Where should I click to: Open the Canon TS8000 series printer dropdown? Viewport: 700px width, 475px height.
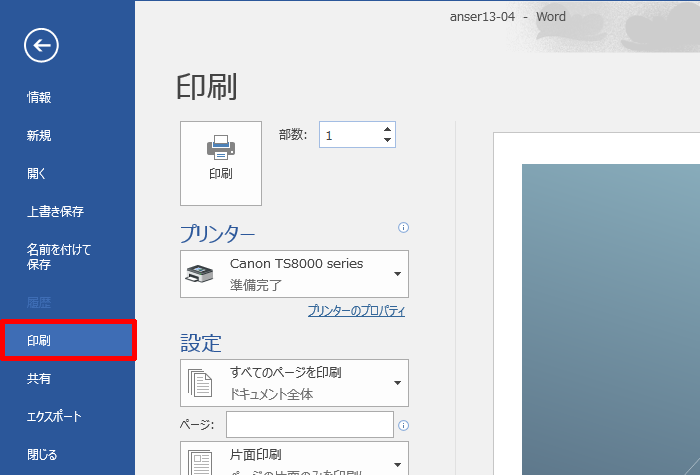(x=294, y=274)
